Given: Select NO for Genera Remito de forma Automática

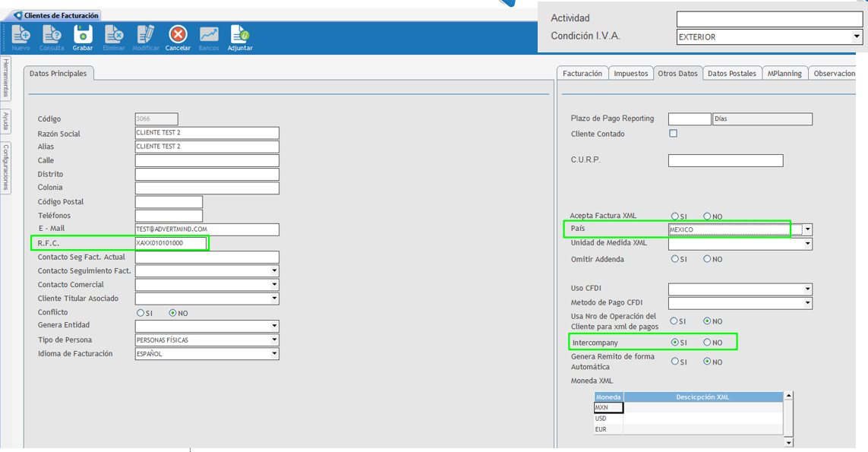Looking at the screenshot, I should [708, 362].
